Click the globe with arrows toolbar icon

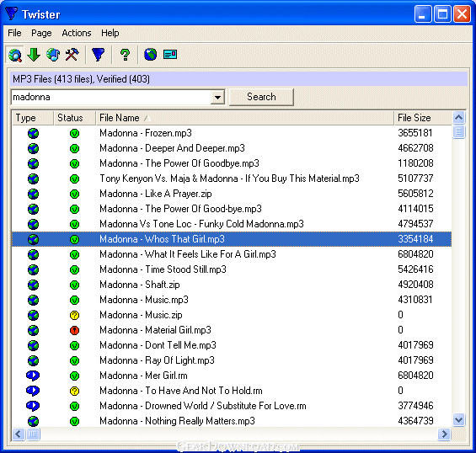click(53, 55)
